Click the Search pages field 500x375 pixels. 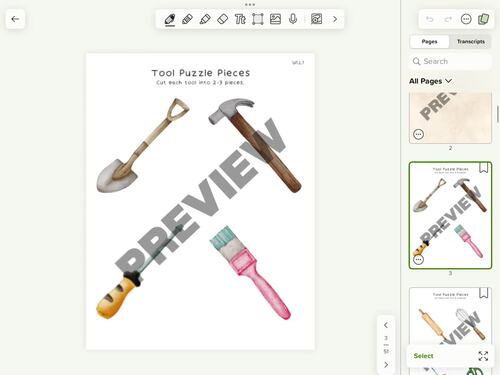pyautogui.click(x=450, y=61)
